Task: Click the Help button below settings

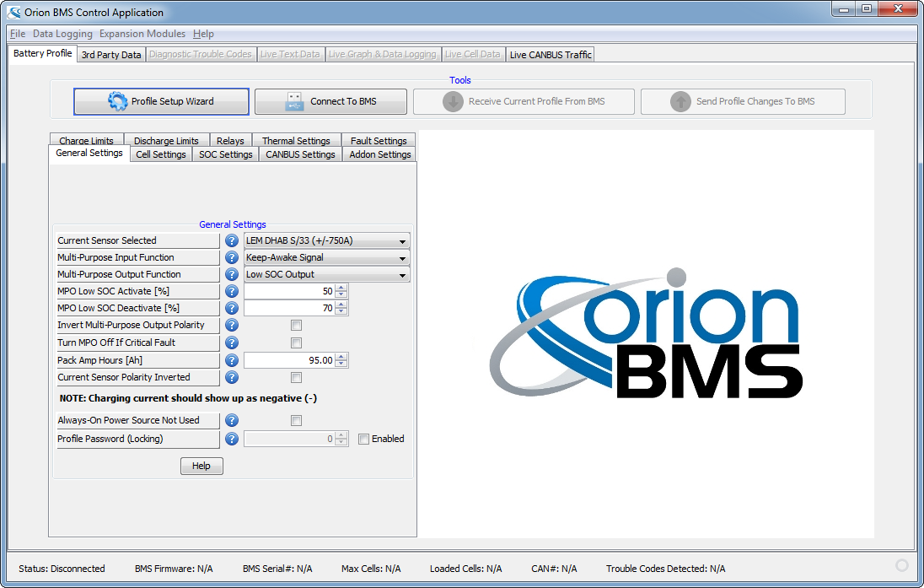Action: coord(201,466)
